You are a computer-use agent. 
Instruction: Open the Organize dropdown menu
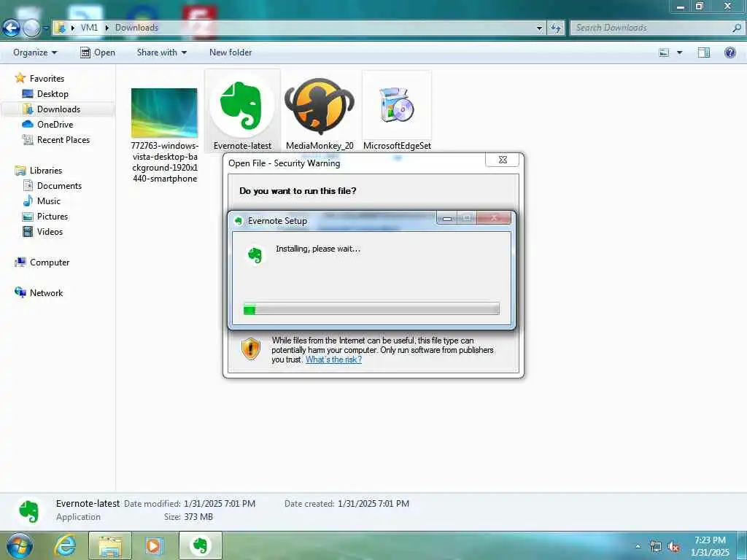click(35, 52)
